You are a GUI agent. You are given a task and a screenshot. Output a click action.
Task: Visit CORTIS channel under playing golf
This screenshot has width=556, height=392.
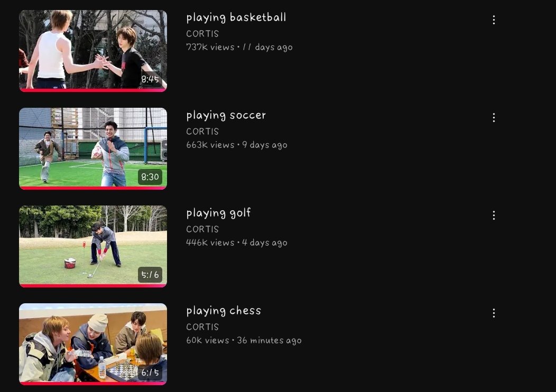202,229
